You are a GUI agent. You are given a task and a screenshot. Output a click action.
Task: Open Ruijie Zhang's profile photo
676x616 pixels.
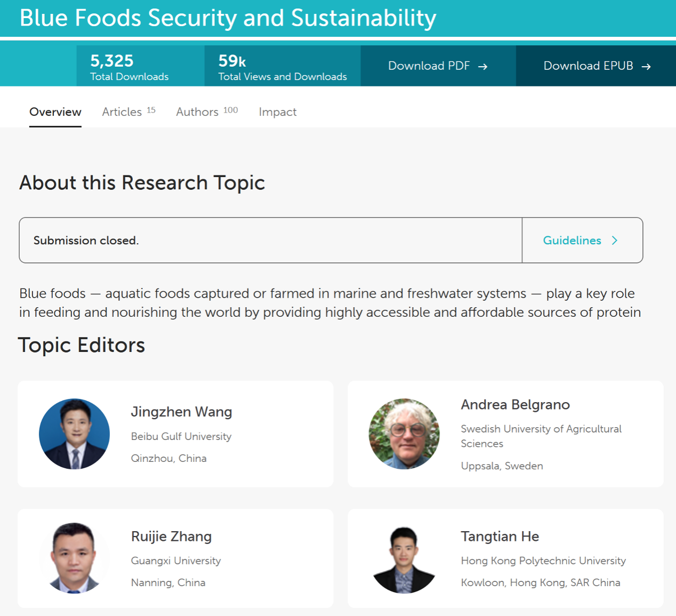coord(75,558)
